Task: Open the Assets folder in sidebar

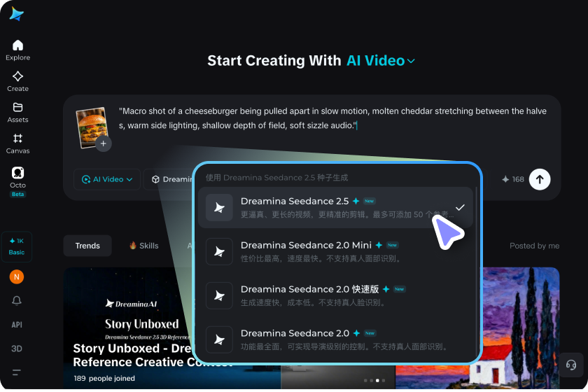Action: tap(17, 113)
